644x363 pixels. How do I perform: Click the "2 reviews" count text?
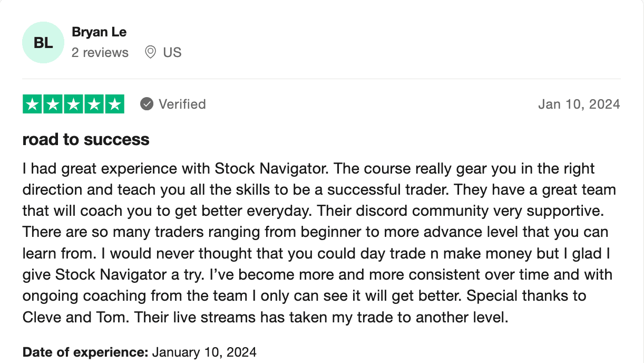click(100, 53)
